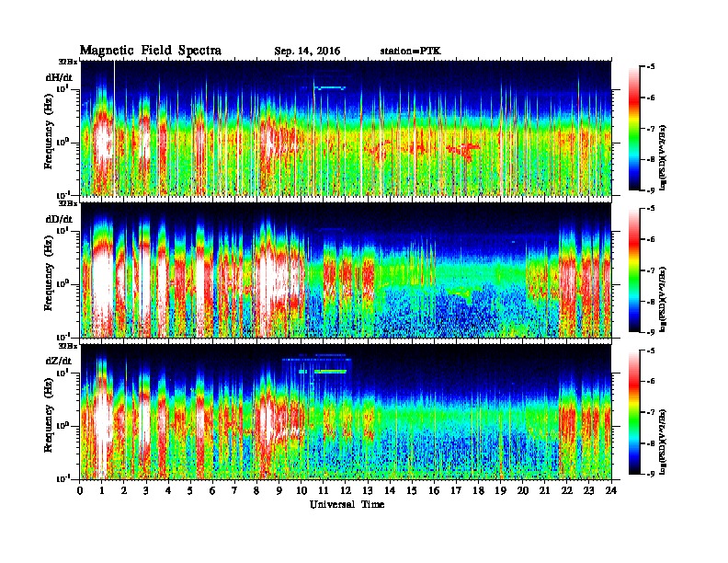
Task: Click hour tick label 4 on time axis
Action: (x=168, y=490)
